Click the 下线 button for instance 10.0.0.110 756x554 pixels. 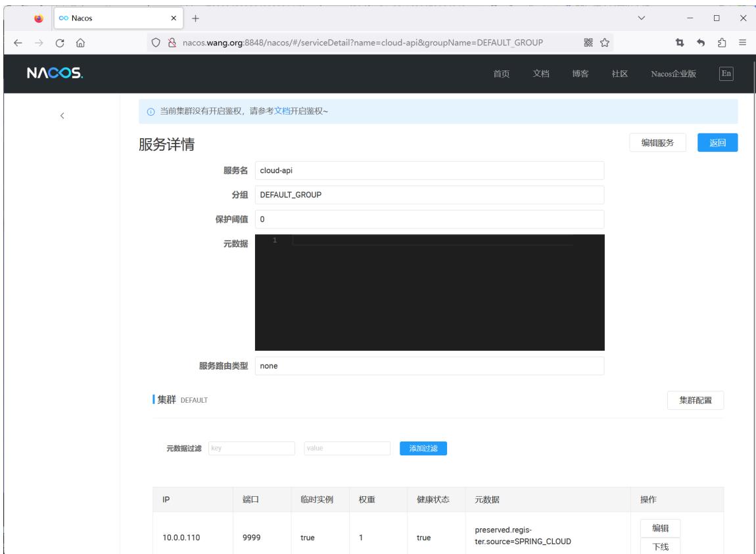coord(661,546)
